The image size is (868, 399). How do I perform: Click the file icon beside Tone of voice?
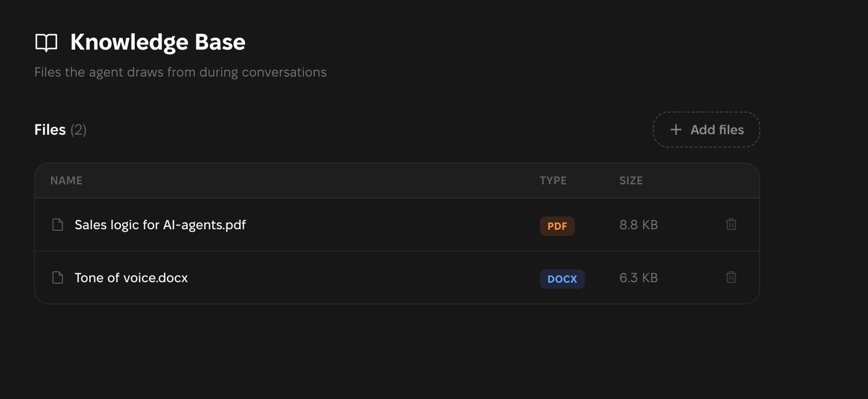(x=58, y=278)
